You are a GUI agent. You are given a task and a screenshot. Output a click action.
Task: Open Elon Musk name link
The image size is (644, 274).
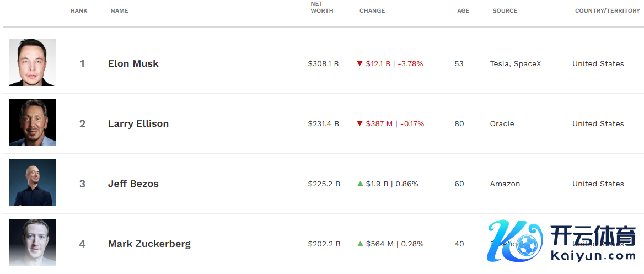coord(133,63)
